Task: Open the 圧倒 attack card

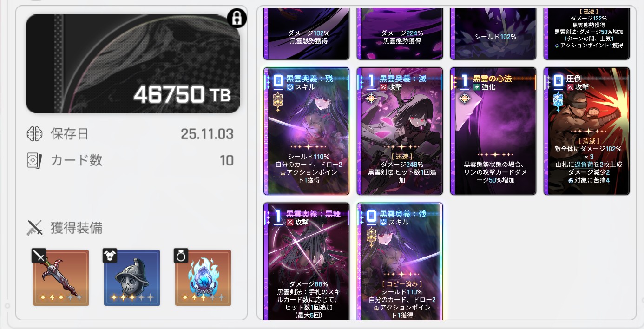Action: pos(586,131)
